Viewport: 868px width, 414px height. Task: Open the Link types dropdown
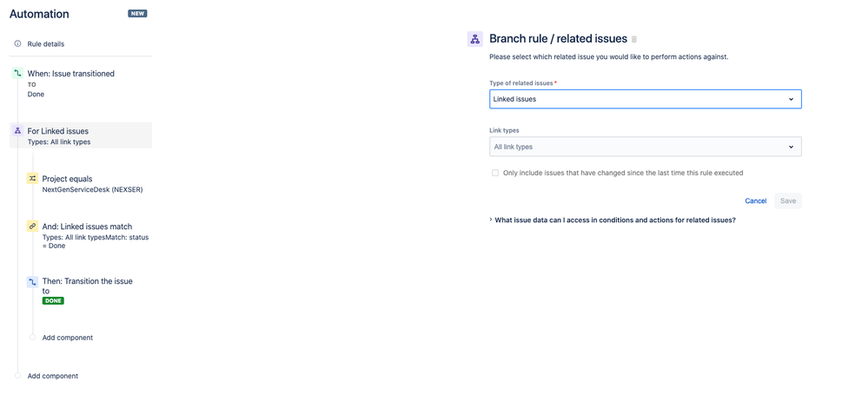pos(646,147)
